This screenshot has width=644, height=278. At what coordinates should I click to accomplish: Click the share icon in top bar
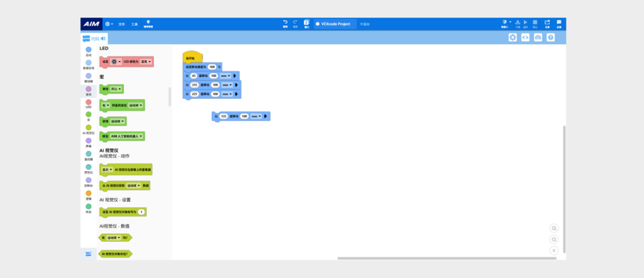[547, 23]
